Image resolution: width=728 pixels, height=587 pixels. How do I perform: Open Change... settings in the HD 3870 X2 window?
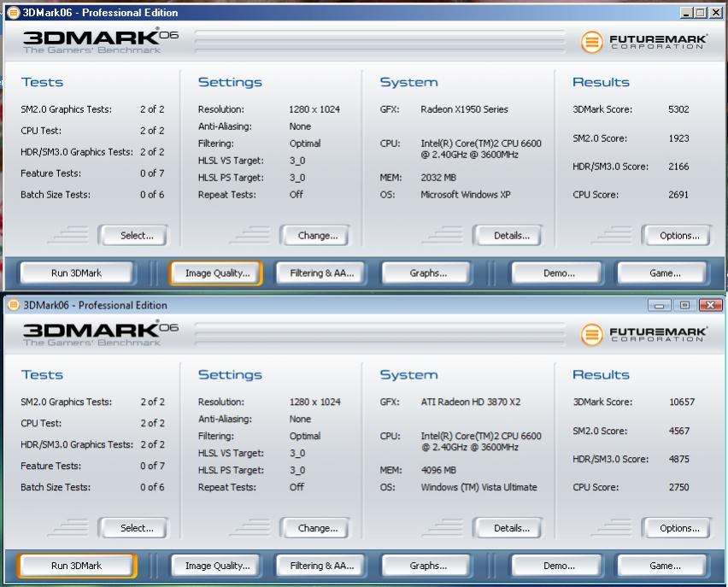(314, 528)
